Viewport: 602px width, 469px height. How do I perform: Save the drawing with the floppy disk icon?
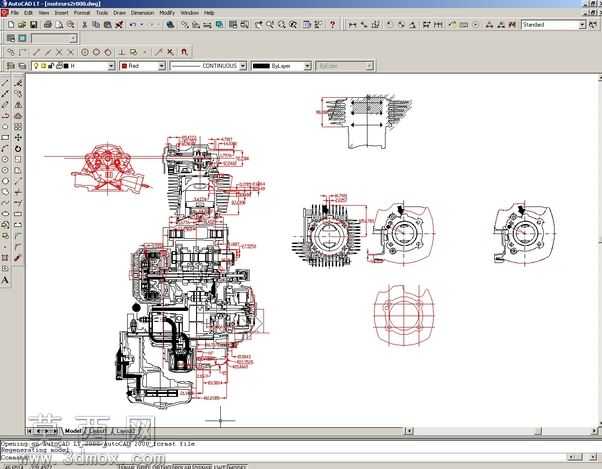pos(33,25)
